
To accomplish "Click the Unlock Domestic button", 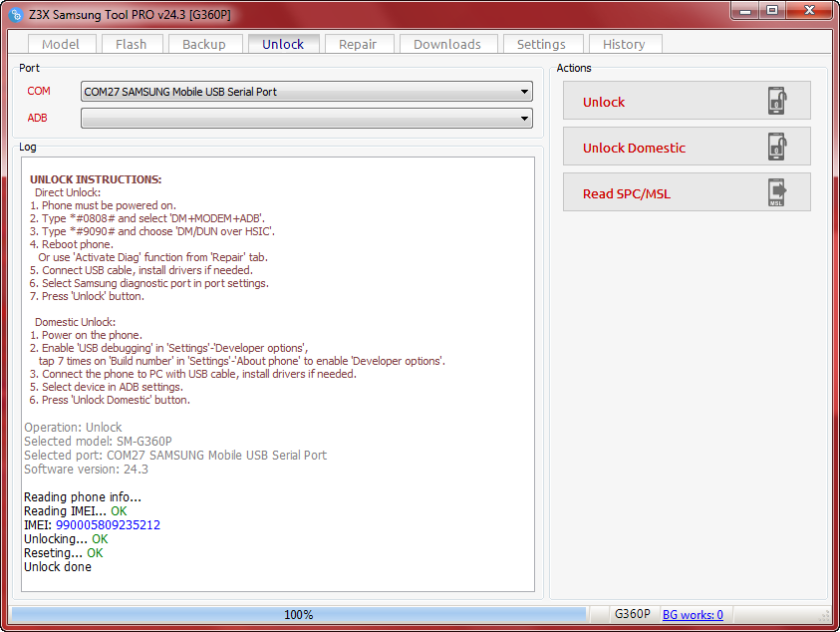I will (x=687, y=147).
